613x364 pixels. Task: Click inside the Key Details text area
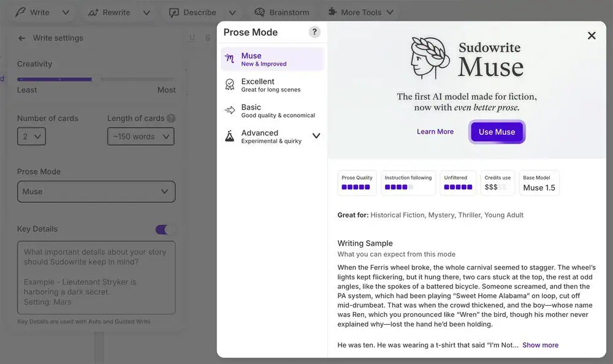[x=96, y=276]
